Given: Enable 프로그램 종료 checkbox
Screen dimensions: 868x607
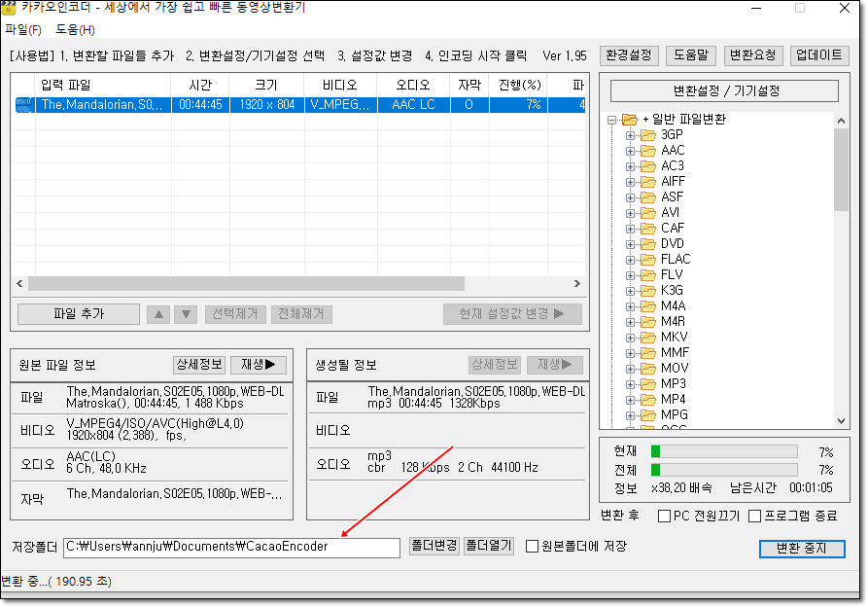Looking at the screenshot, I should tap(754, 517).
